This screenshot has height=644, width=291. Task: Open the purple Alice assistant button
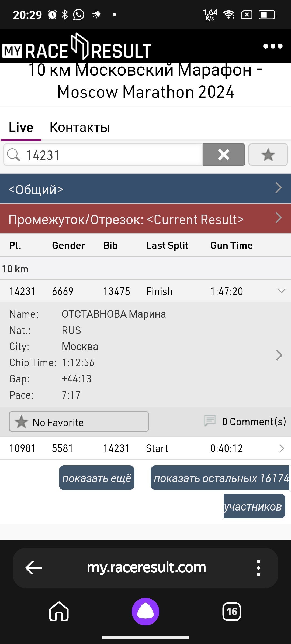click(x=145, y=611)
